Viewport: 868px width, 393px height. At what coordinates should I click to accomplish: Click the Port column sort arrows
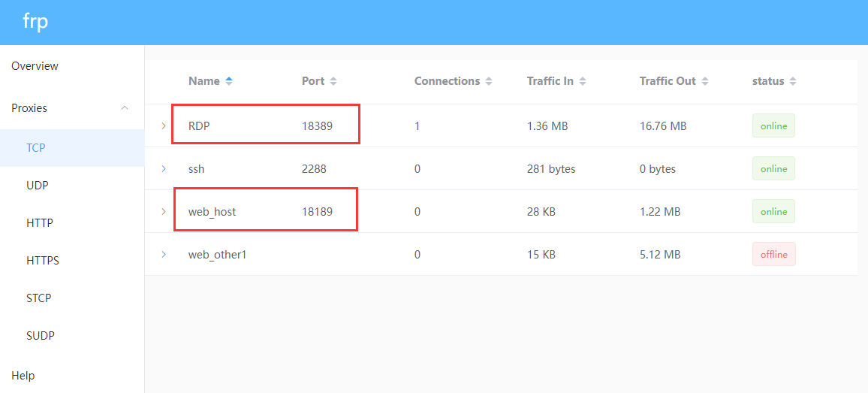[x=333, y=81]
